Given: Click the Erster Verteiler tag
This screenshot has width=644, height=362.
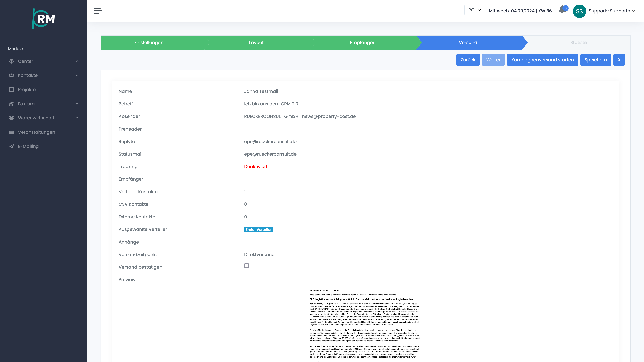Looking at the screenshot, I should 258,230.
